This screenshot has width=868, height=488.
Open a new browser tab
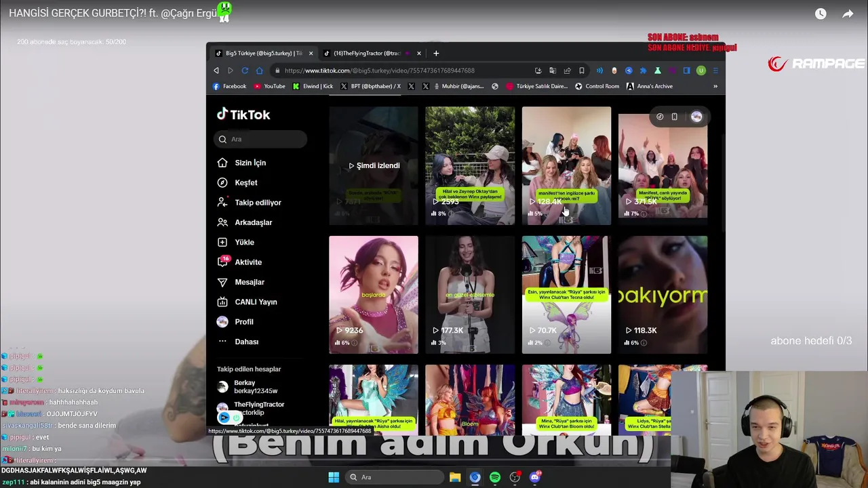pyautogui.click(x=436, y=54)
